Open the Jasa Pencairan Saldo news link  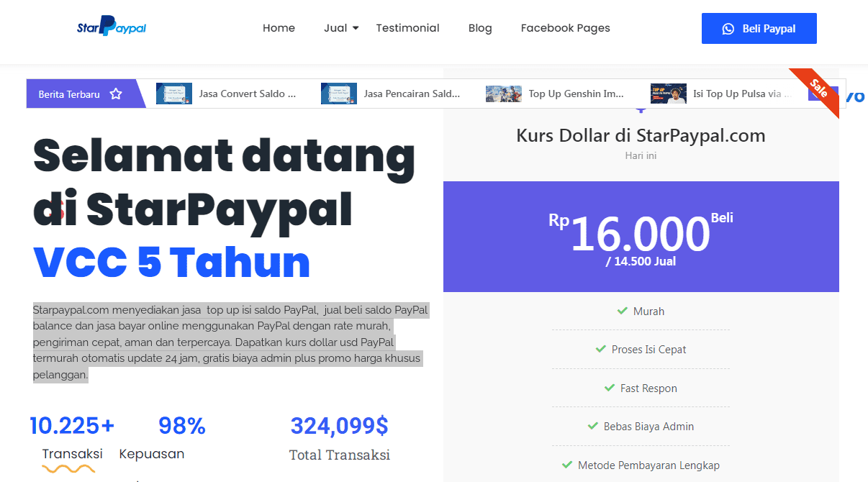pos(412,94)
